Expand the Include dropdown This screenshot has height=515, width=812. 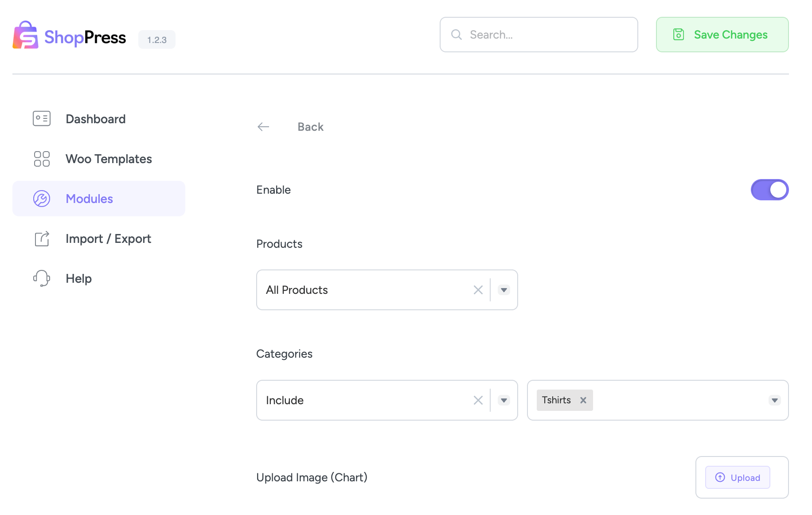504,400
